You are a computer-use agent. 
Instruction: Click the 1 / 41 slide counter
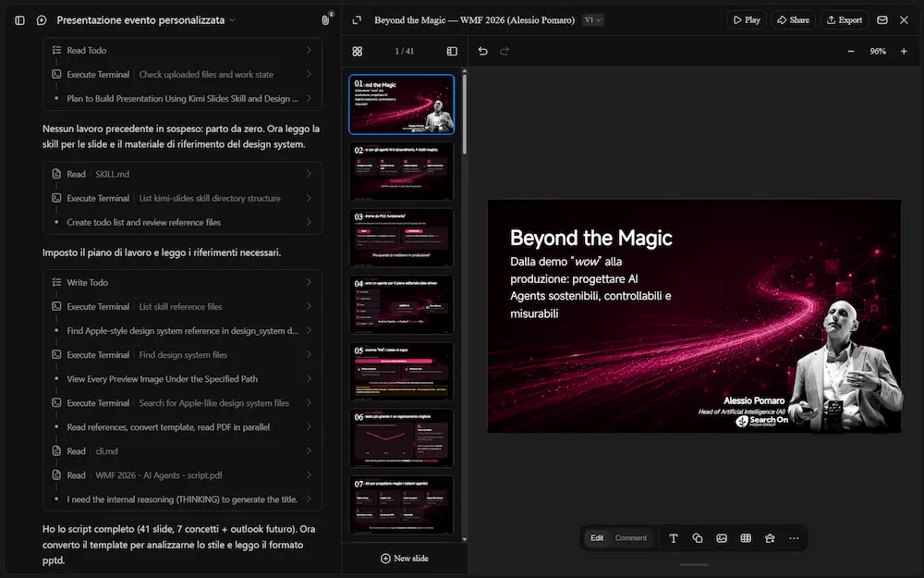pos(405,51)
